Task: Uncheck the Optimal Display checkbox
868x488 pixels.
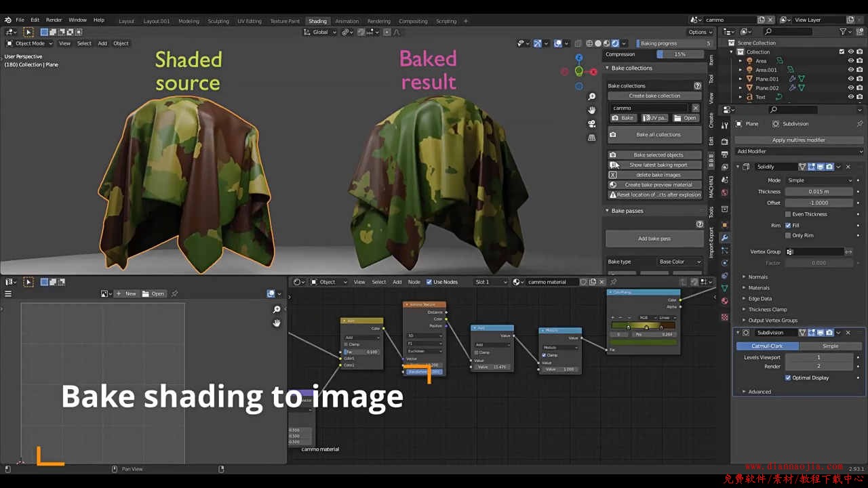Action: (x=788, y=378)
